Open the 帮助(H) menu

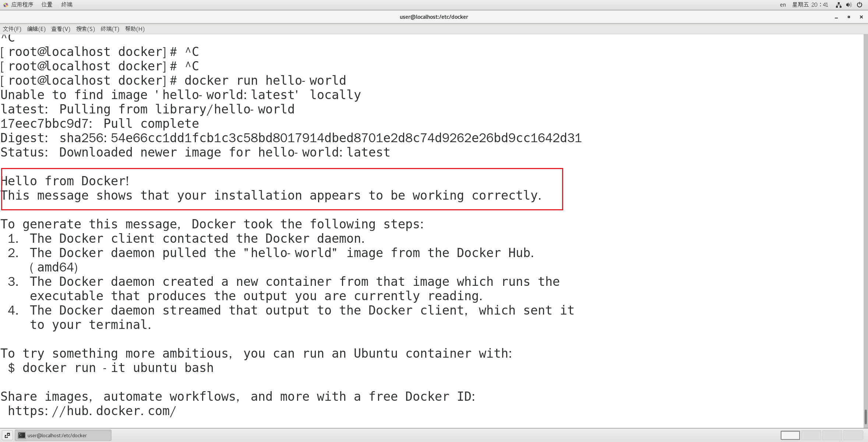coord(135,29)
